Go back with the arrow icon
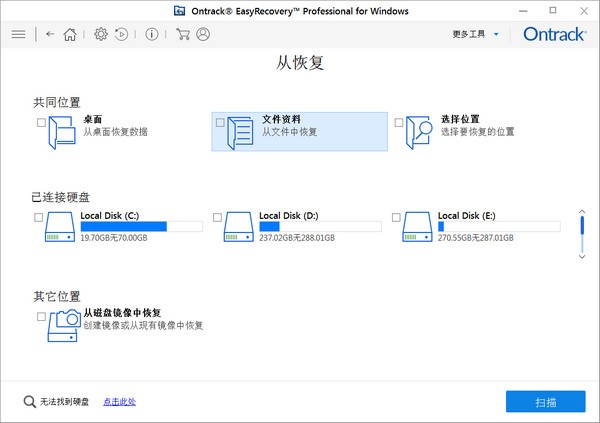600x423 pixels. pos(50,34)
